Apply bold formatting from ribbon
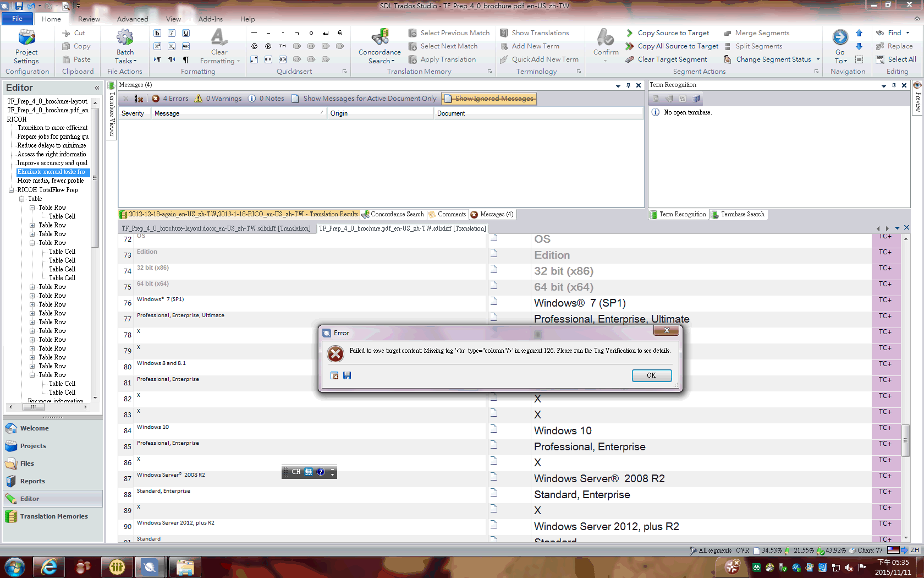This screenshot has width=924, height=578. (x=157, y=33)
